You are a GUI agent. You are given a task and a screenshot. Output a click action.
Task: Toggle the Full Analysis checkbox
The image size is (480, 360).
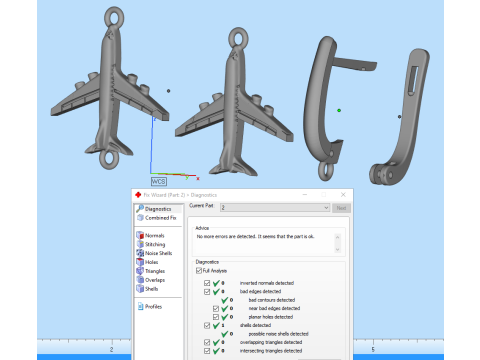coord(199,271)
